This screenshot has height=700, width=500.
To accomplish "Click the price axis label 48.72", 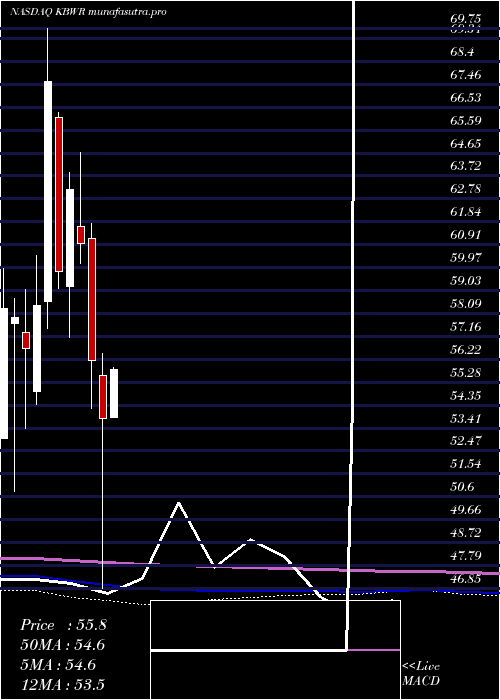I will 466,533.
